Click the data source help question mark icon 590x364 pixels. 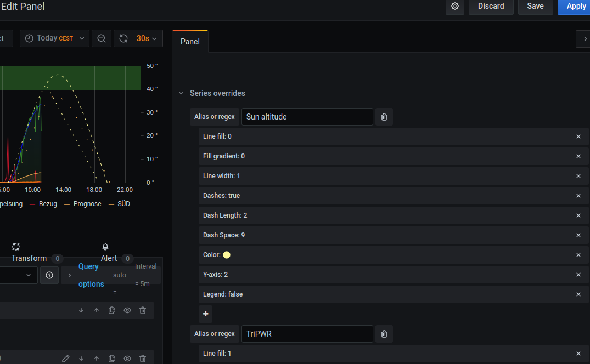pos(49,275)
